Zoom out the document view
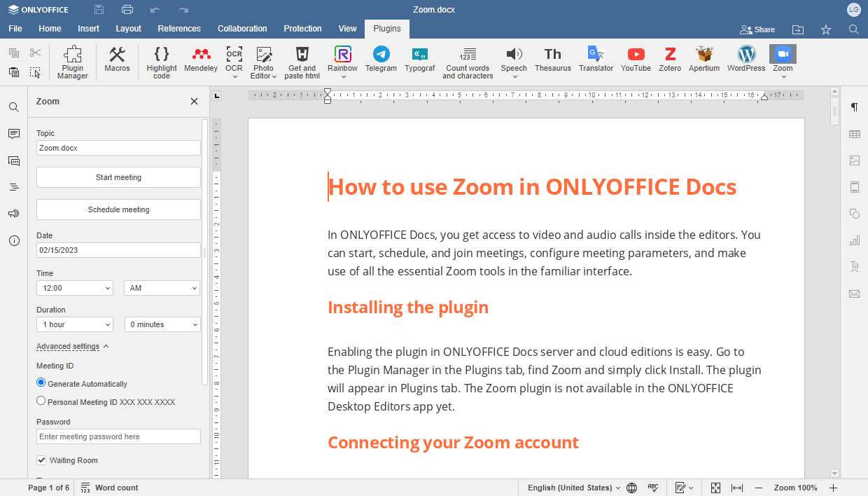 click(758, 488)
